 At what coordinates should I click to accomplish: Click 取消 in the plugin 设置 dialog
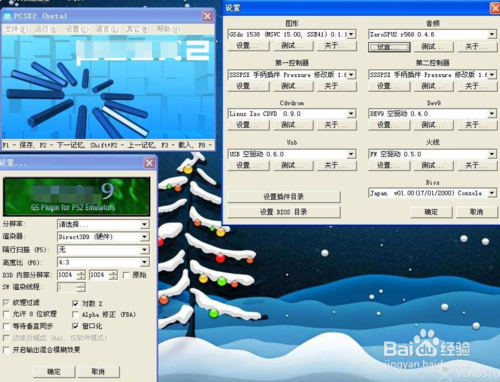click(477, 212)
